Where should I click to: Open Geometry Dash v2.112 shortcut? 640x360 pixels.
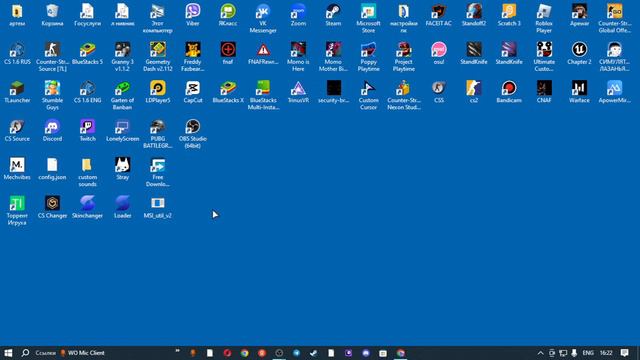(158, 57)
